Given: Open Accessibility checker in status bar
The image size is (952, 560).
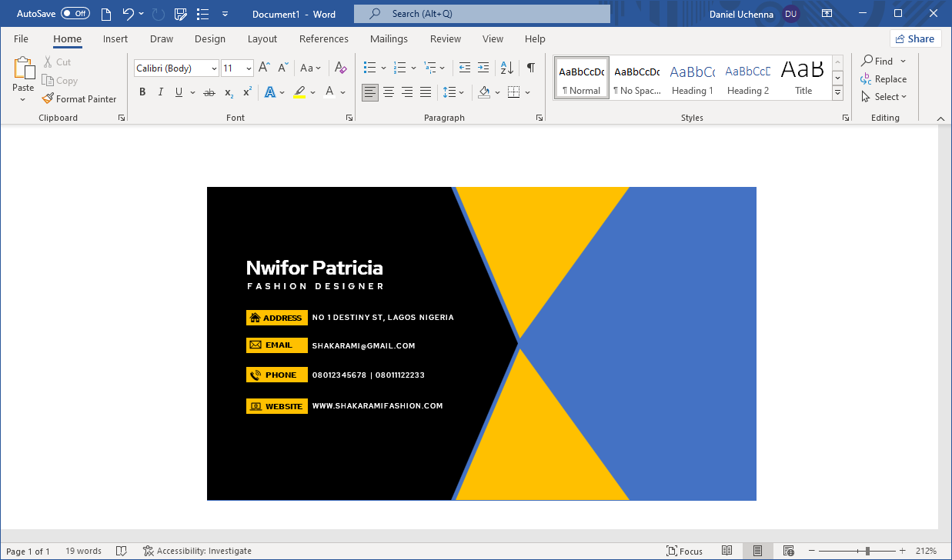Looking at the screenshot, I should (197, 551).
